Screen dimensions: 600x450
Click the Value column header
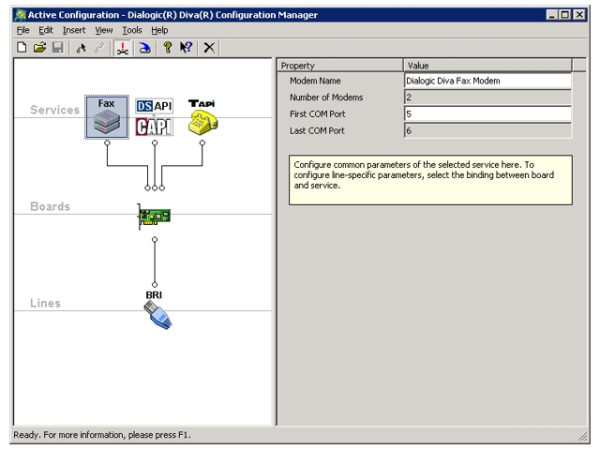pos(488,65)
